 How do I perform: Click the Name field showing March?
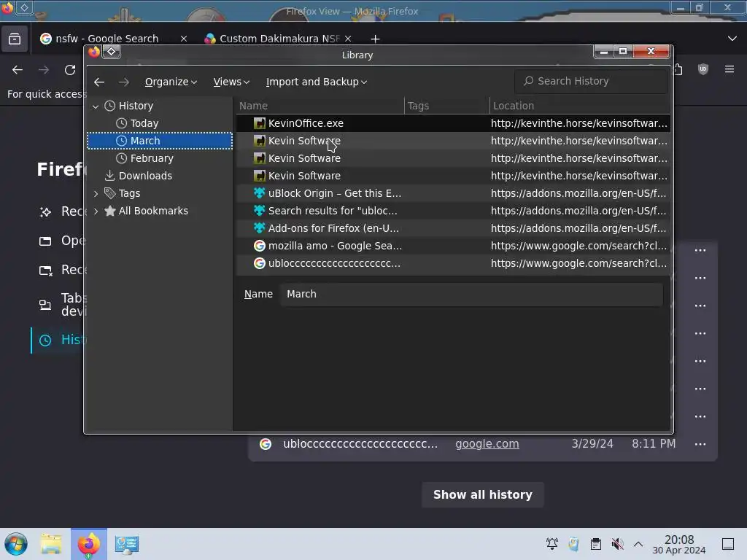[471, 295]
